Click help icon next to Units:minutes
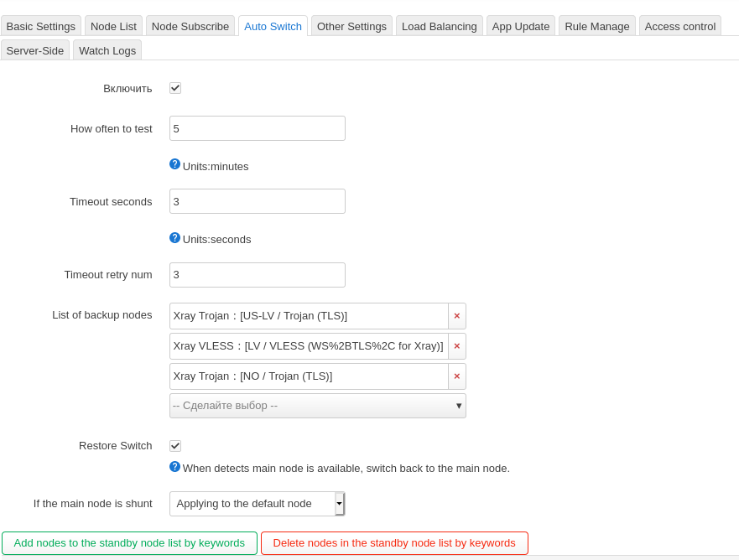Viewport: 739px width, 560px height. tap(174, 164)
